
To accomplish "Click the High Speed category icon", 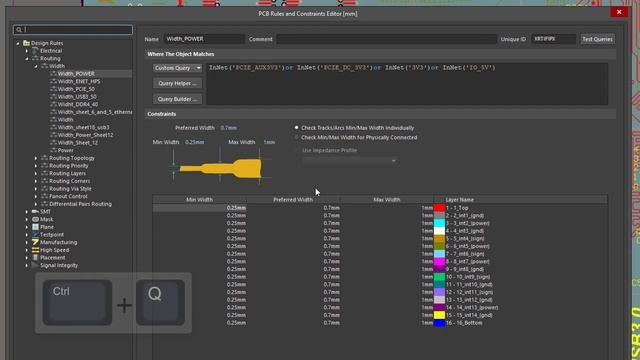I will (36, 250).
